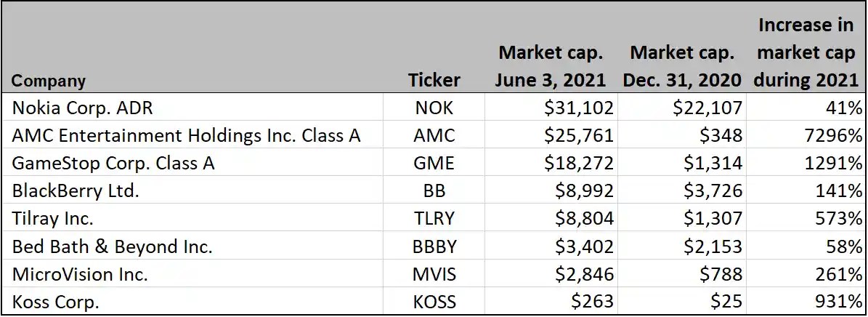This screenshot has width=868, height=317.
Task: Click the BB ticker cell
Action: tap(434, 190)
